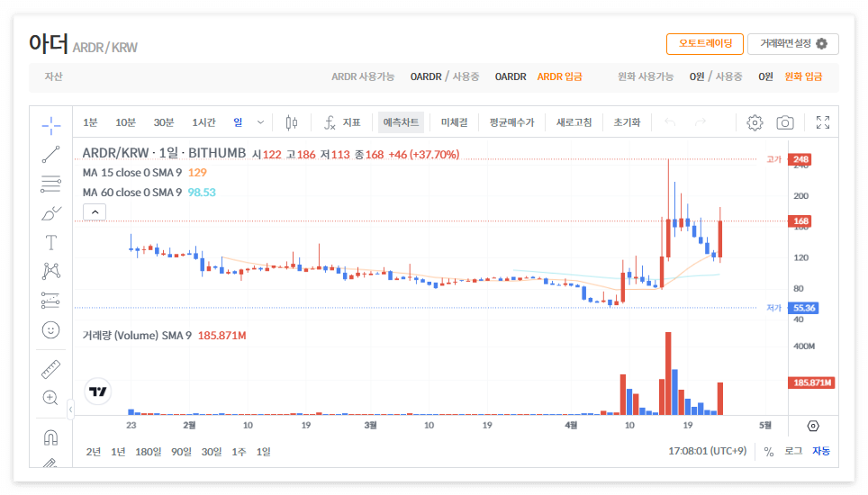868x495 pixels.
Task: Select the 일 daily interval
Action: [238, 122]
